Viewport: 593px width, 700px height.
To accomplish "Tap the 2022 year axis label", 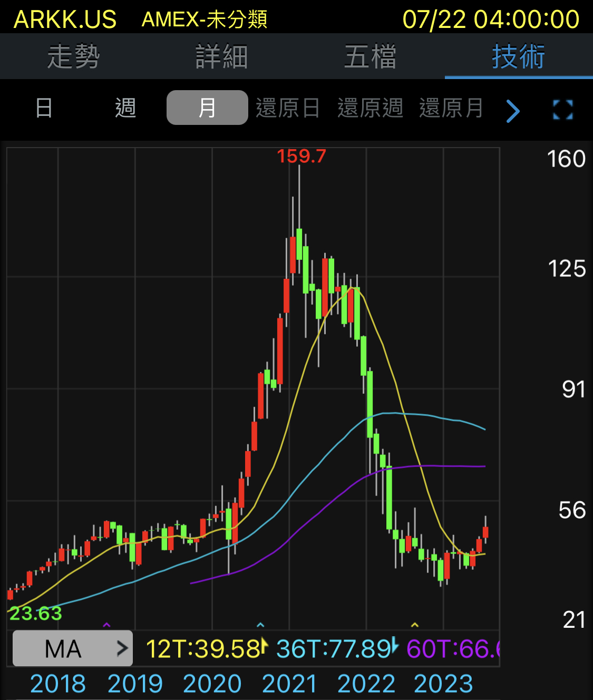I will 366,684.
